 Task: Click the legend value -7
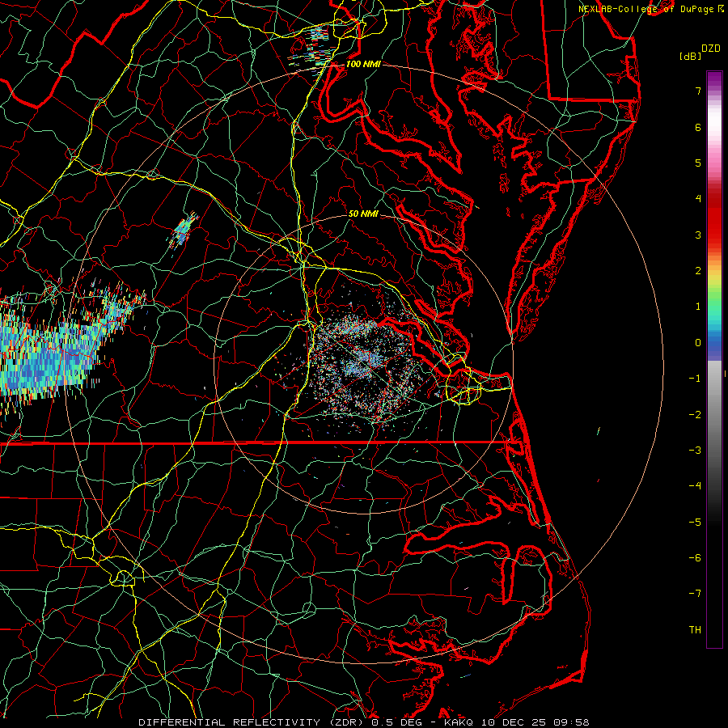(695, 594)
